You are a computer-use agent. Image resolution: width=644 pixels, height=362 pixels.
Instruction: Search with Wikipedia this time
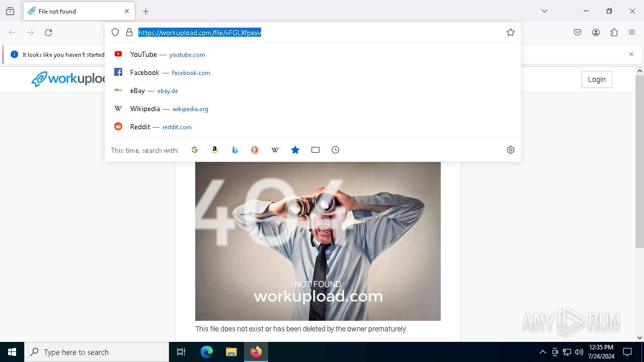275,150
